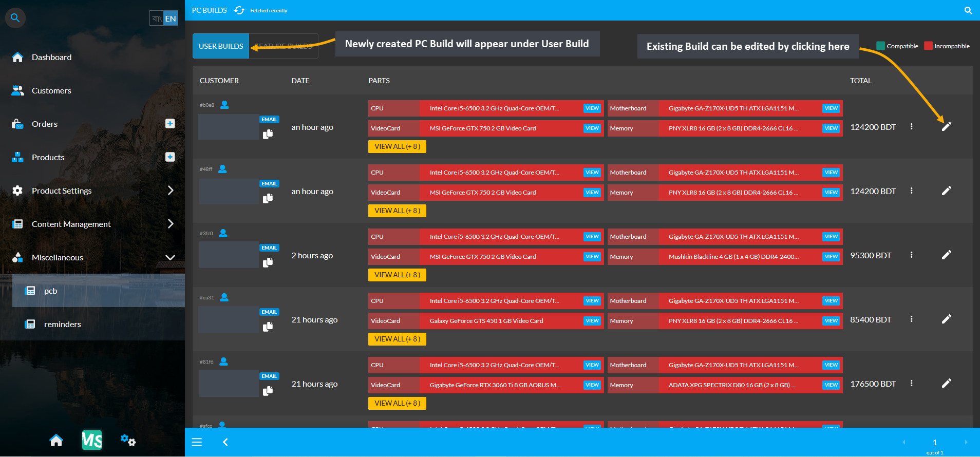Open the hamburger menu in bottom bar
This screenshot has width=980, height=457.
pyautogui.click(x=197, y=442)
